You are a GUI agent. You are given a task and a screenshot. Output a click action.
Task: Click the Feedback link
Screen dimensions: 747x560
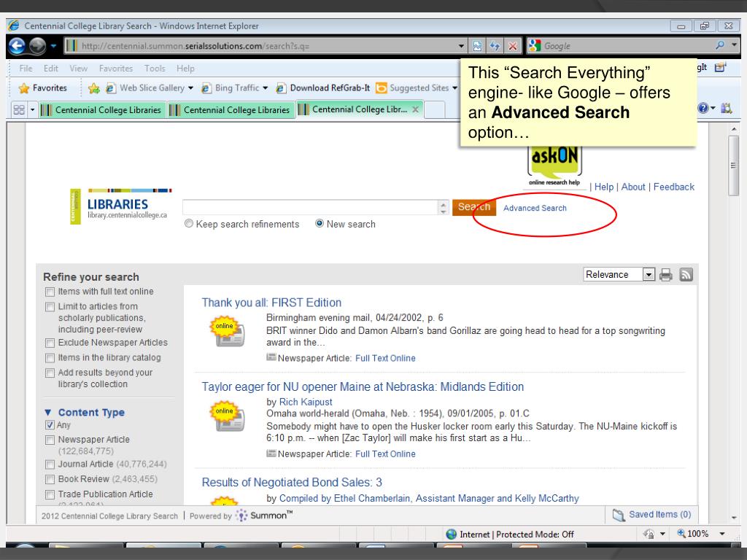(673, 187)
